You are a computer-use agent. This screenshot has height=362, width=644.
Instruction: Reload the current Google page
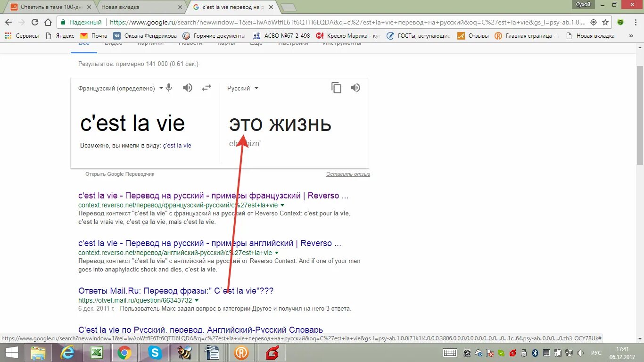[34, 22]
